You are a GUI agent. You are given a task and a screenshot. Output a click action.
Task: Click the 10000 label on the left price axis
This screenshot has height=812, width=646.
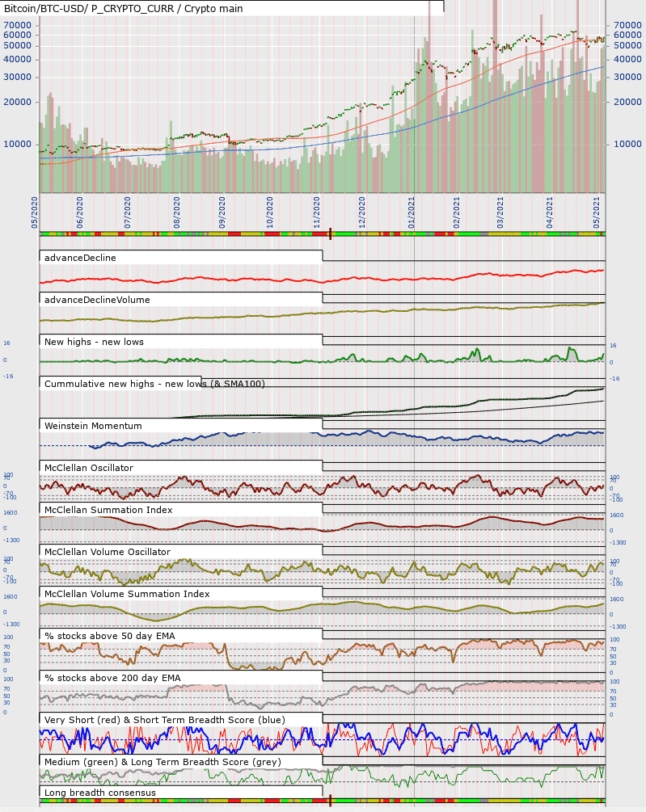[18, 144]
